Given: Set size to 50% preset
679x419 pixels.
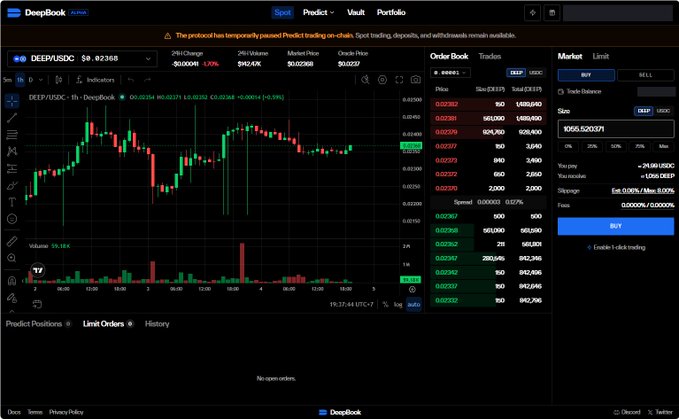Looking at the screenshot, I should pos(616,146).
